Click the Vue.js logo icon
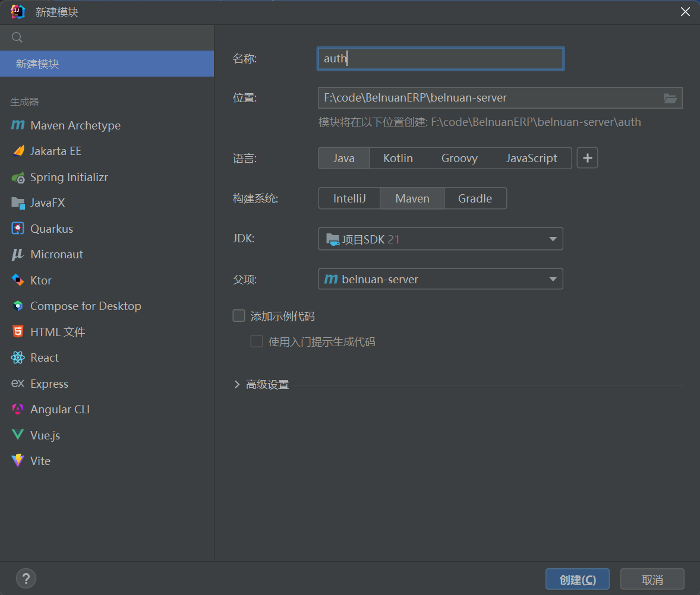 click(18, 435)
